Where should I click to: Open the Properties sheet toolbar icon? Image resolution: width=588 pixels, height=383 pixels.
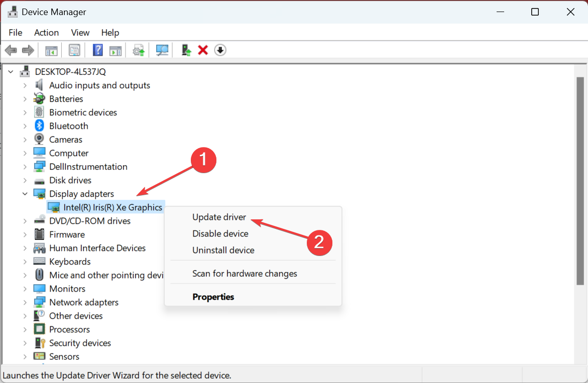click(x=74, y=50)
